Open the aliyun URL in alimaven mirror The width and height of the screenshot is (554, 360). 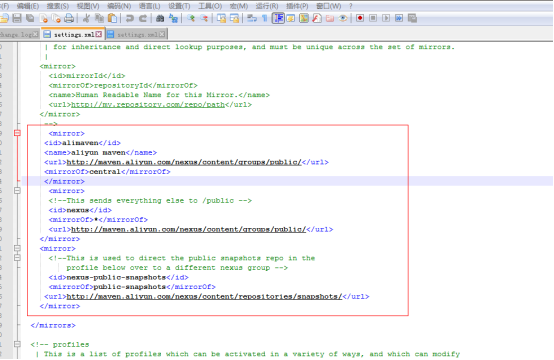coord(184,162)
